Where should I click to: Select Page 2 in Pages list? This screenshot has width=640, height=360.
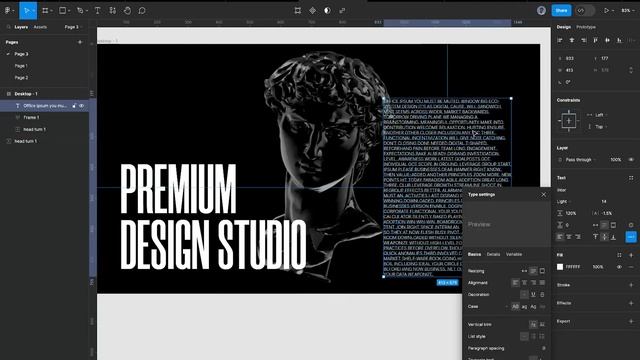click(21, 78)
